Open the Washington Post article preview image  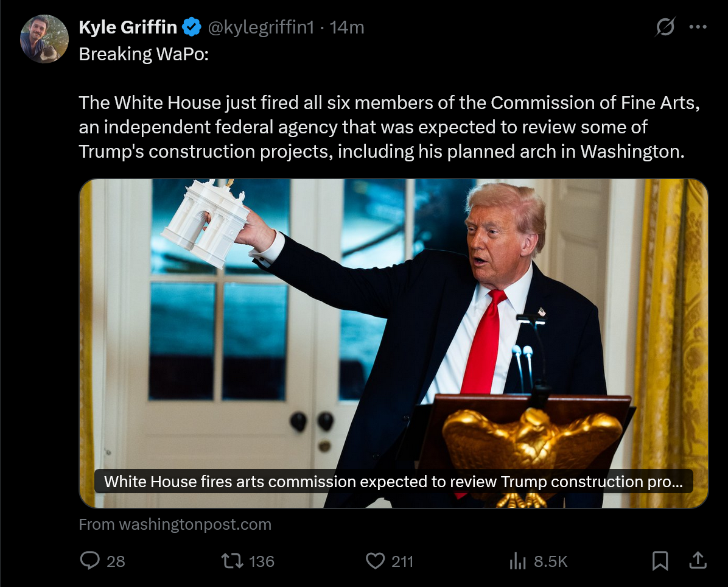click(x=394, y=343)
